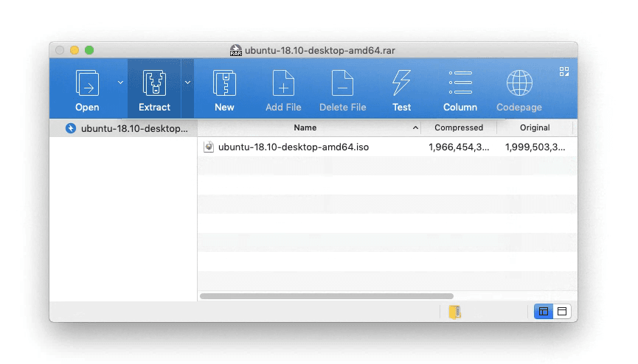Click the Delete File toolbar icon
The height and width of the screenshot is (364, 638).
[342, 83]
